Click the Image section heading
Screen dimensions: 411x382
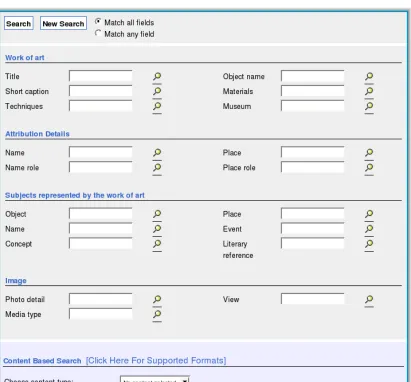point(16,281)
